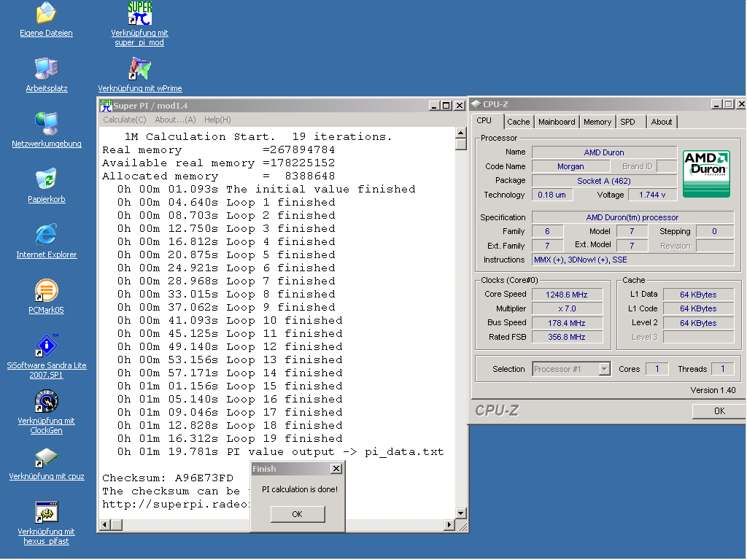Click the Bus Speed value 178.4 MHz
The width and height of the screenshot is (747, 560).
point(567,323)
